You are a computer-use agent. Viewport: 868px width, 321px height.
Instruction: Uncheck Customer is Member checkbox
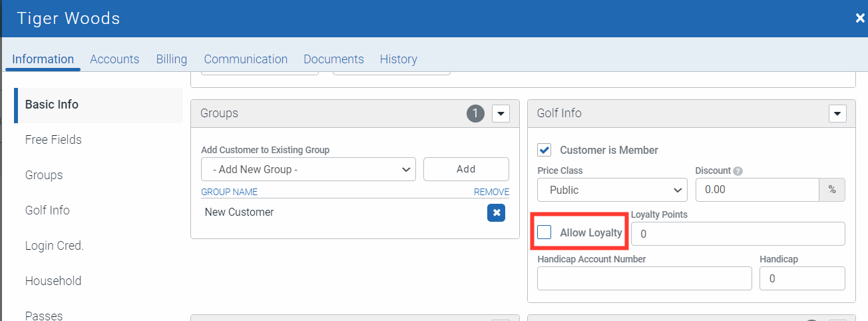pos(544,150)
